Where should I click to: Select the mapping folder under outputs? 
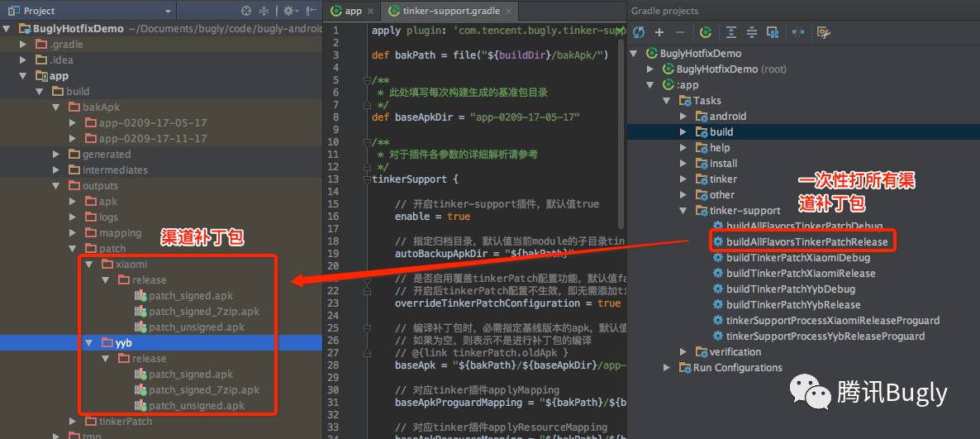coord(113,232)
